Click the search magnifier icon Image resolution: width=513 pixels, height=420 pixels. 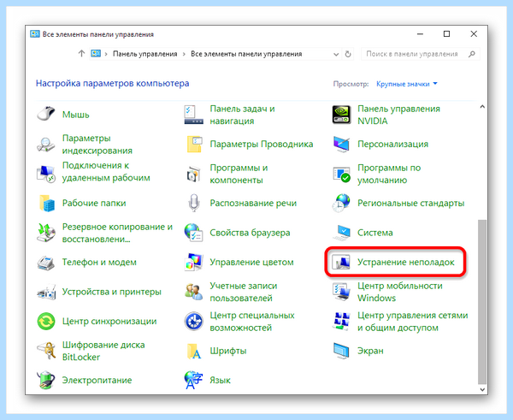coord(471,54)
